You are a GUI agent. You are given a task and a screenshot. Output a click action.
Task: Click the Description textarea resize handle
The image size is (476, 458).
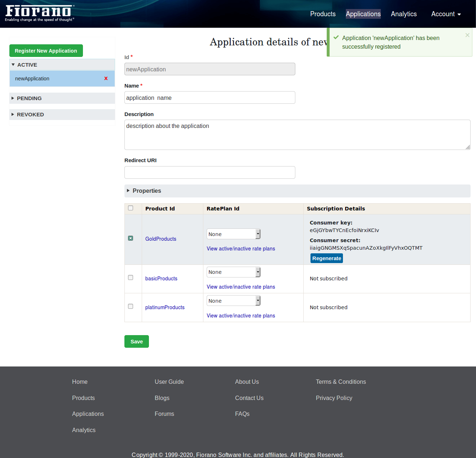point(468,147)
